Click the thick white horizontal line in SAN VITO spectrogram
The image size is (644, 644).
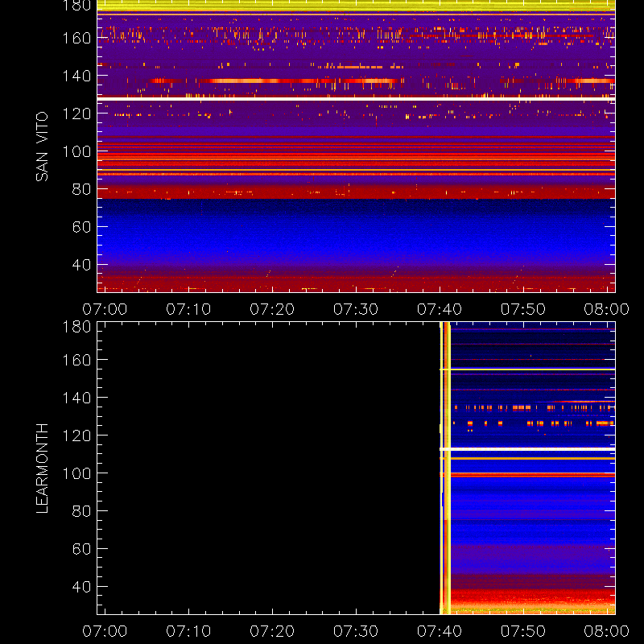click(x=356, y=98)
